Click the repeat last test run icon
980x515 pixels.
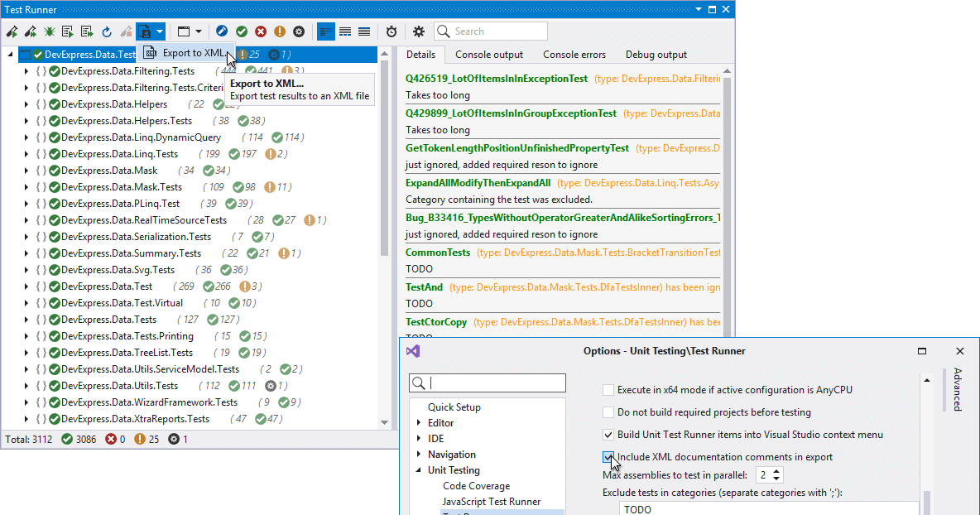107,31
